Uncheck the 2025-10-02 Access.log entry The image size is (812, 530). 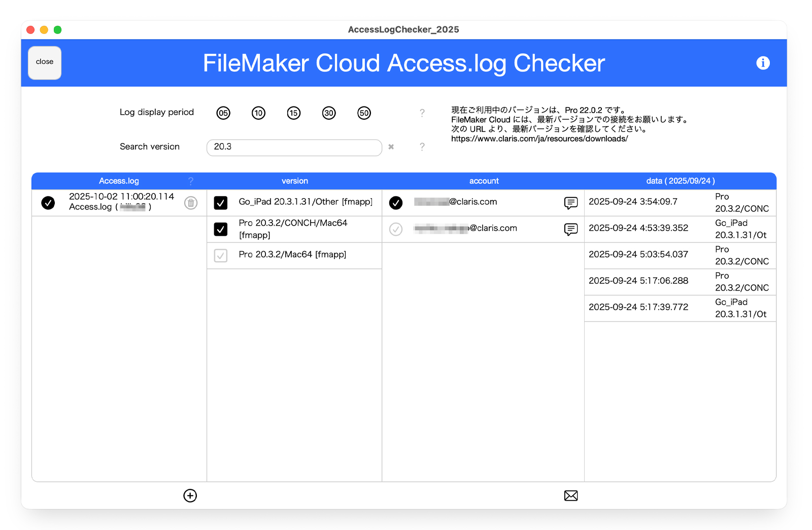coord(48,202)
